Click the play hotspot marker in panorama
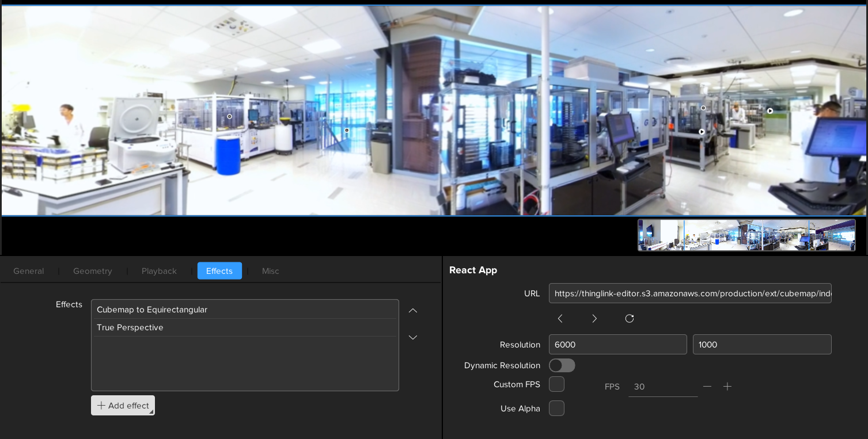Screen dimensions: 868x439 pos(770,110)
